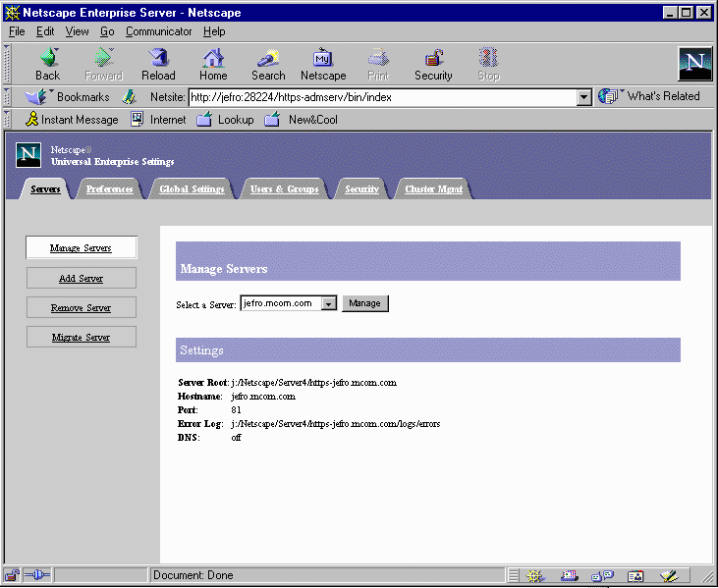
Task: Collapse the navigation toolbar grip handle
Action: (7, 64)
